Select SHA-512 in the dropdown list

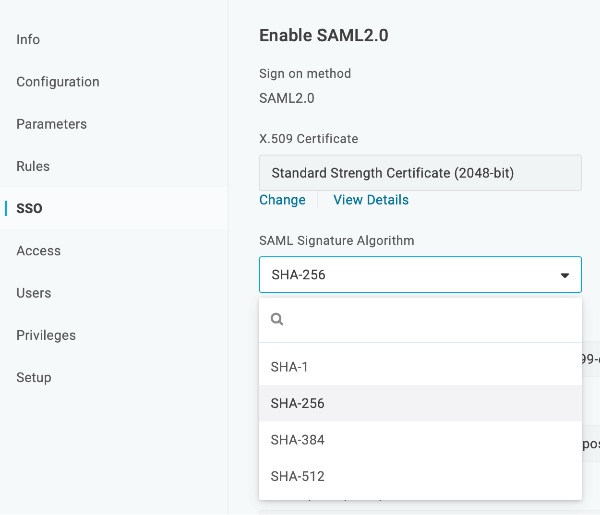click(298, 477)
